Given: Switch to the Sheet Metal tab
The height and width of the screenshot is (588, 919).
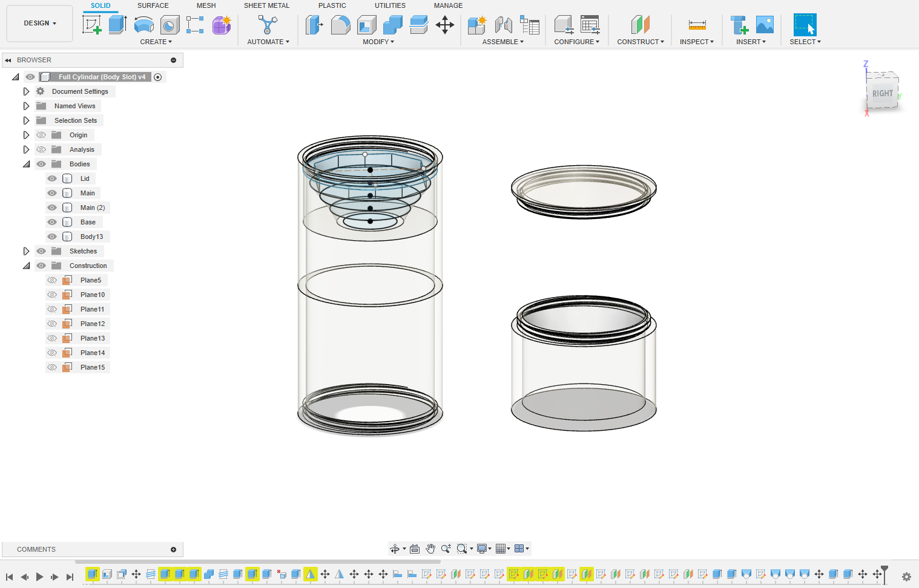Looking at the screenshot, I should point(266,5).
